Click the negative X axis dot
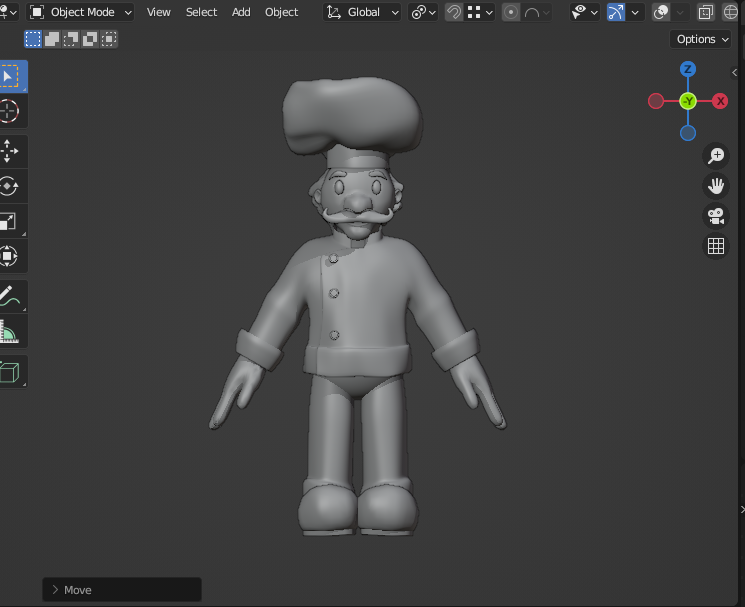The width and height of the screenshot is (745, 607). coord(656,101)
